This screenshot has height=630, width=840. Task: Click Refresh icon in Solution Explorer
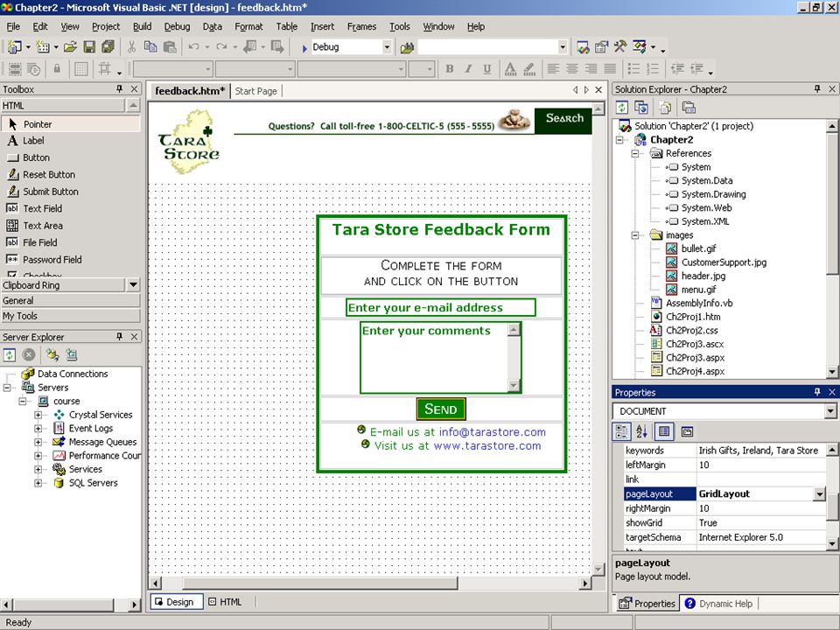[622, 107]
